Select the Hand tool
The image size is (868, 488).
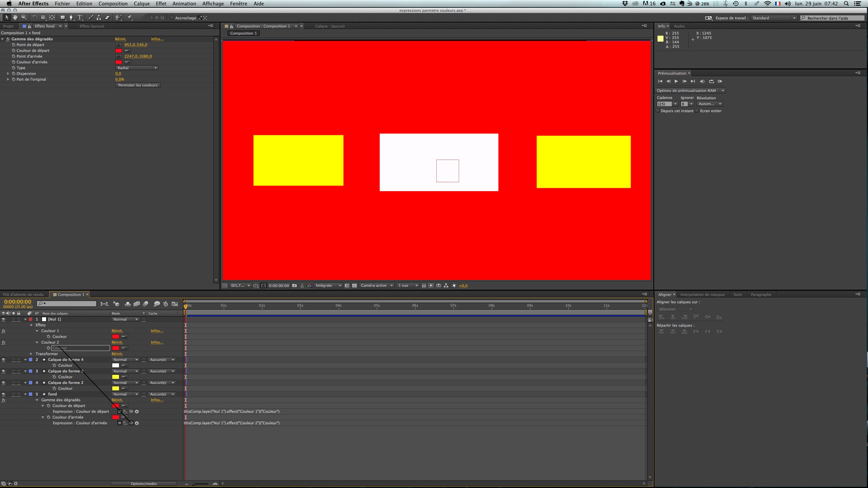coord(15,18)
